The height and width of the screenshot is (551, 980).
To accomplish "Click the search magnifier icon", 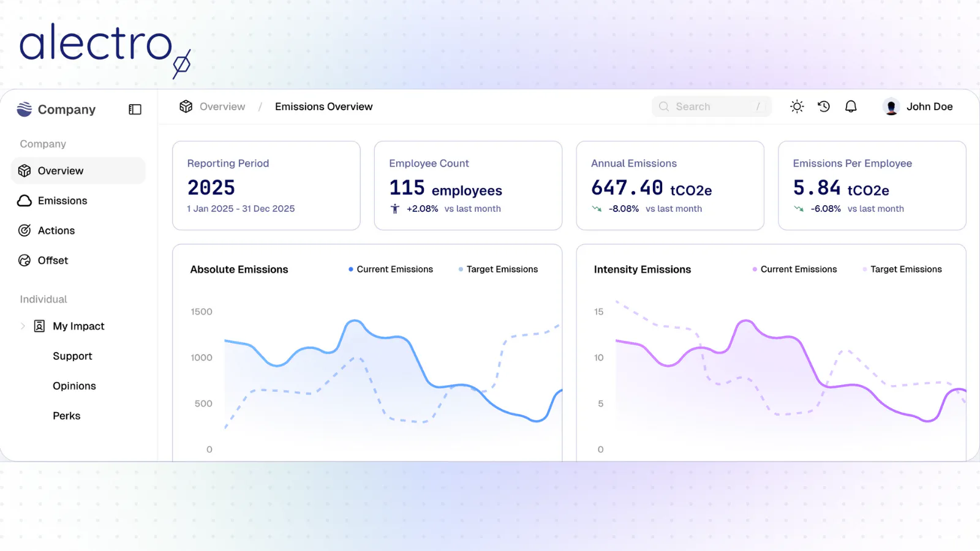I will (x=664, y=107).
